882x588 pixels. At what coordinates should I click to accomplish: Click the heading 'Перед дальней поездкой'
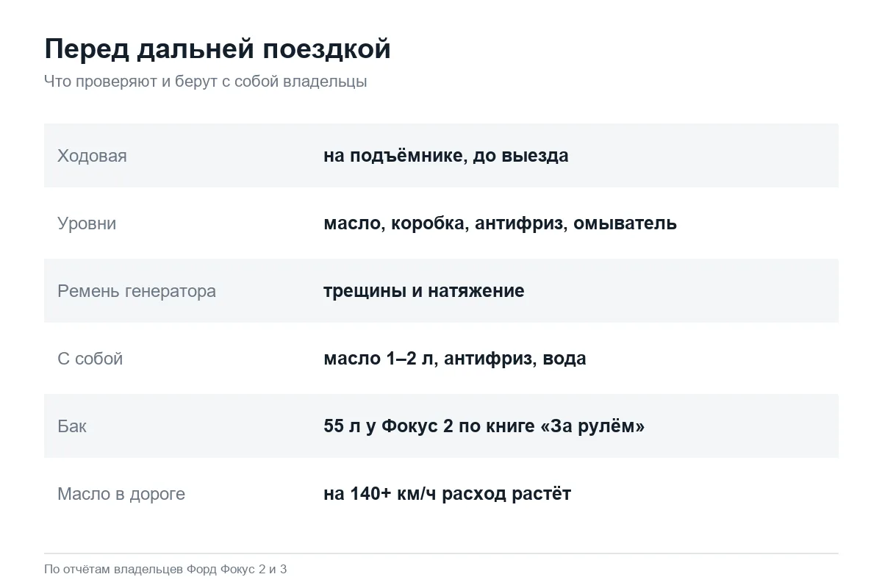(x=218, y=49)
